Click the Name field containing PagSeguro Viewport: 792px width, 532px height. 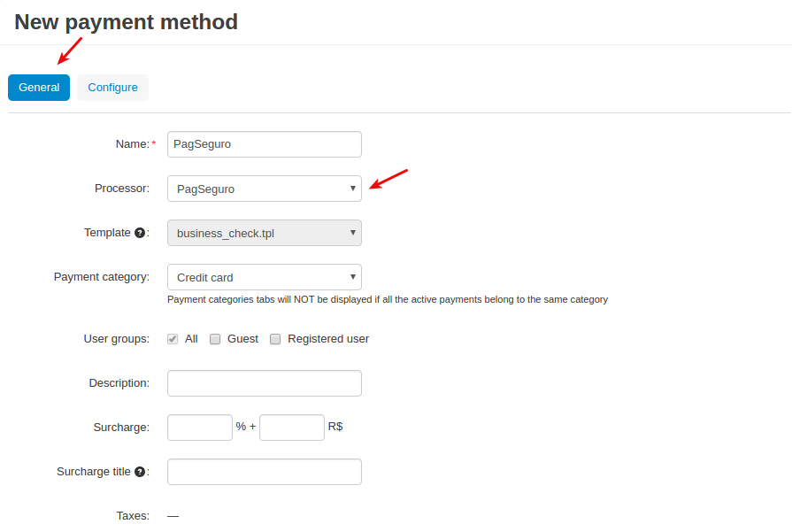click(x=265, y=144)
